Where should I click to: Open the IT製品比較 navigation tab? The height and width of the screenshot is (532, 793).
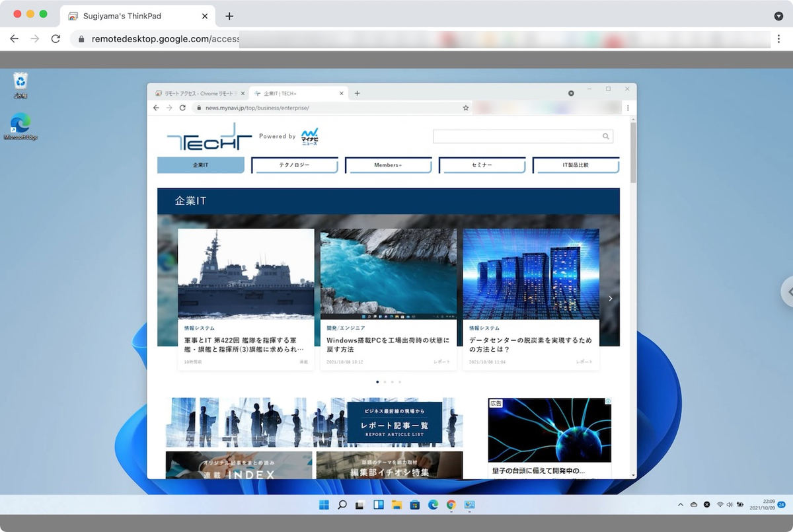[576, 165]
